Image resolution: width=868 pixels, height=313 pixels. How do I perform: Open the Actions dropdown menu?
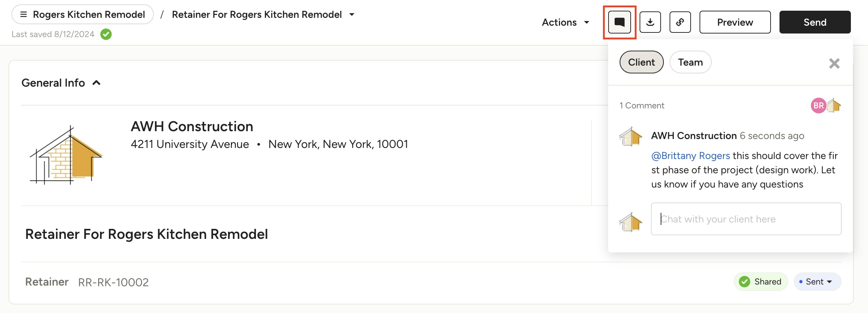pyautogui.click(x=565, y=22)
